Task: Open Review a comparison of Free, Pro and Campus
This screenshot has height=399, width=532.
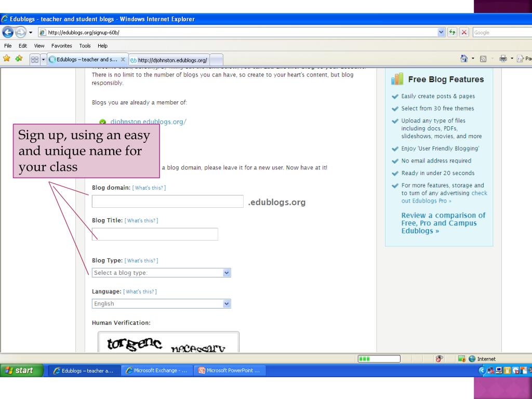Action: pos(443,223)
